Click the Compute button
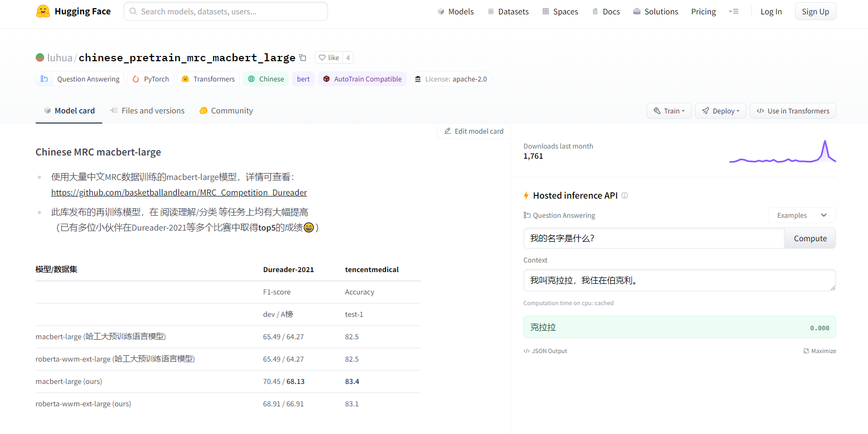868x434 pixels. [x=810, y=238]
